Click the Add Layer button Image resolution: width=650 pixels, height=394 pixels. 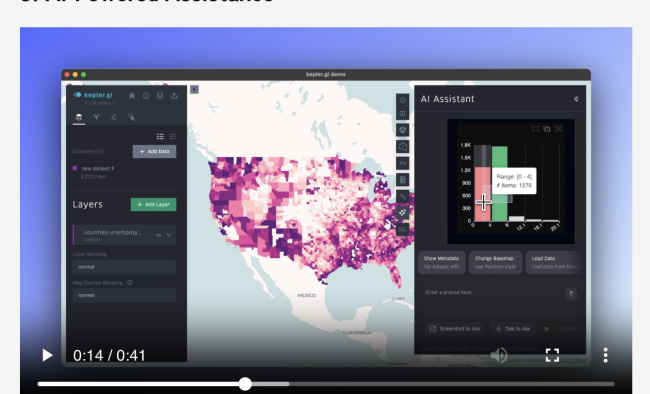(x=153, y=204)
